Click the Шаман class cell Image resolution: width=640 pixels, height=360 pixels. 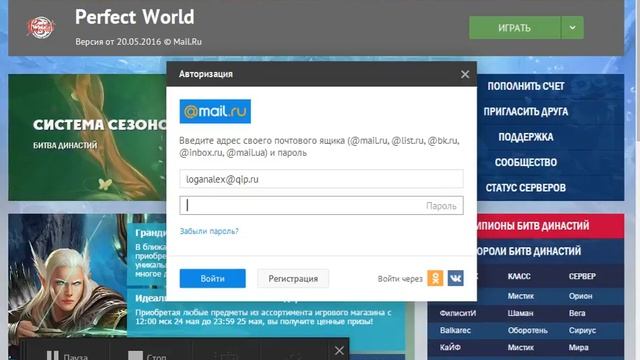click(520, 313)
